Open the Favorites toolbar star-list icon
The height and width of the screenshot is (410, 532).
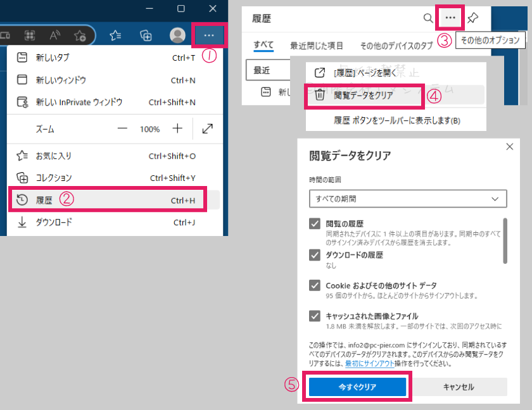[x=115, y=35]
